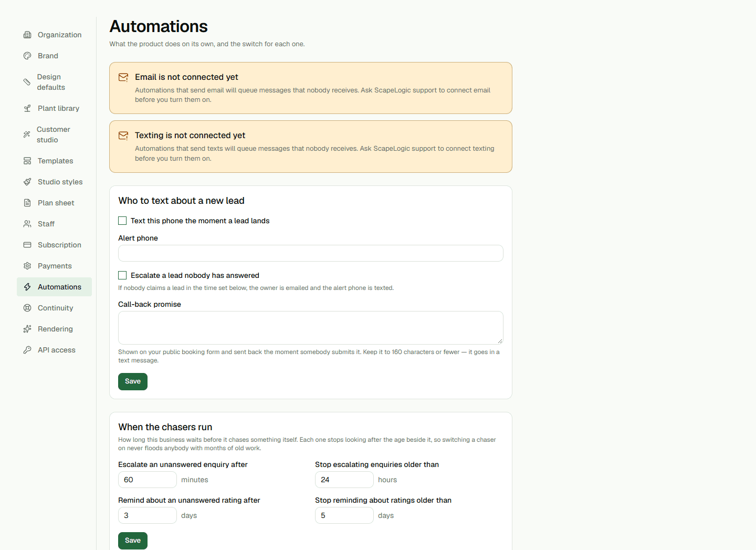Click the 'Automations' page title
This screenshot has height=550, width=756.
coord(159,26)
